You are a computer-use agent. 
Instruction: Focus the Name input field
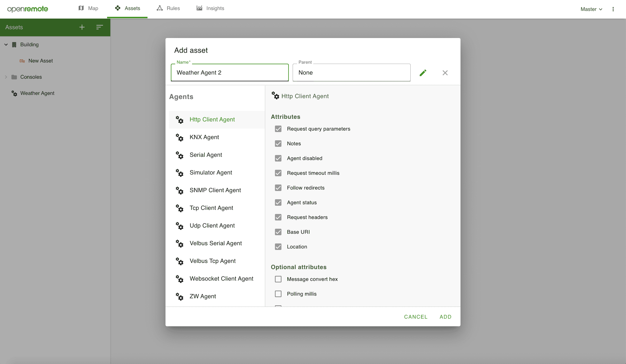[x=230, y=73]
